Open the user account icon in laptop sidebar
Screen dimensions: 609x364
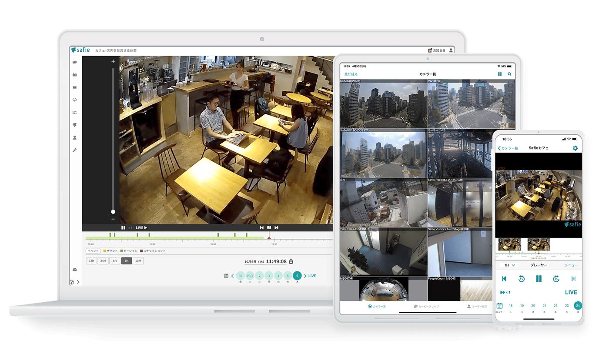[74, 137]
